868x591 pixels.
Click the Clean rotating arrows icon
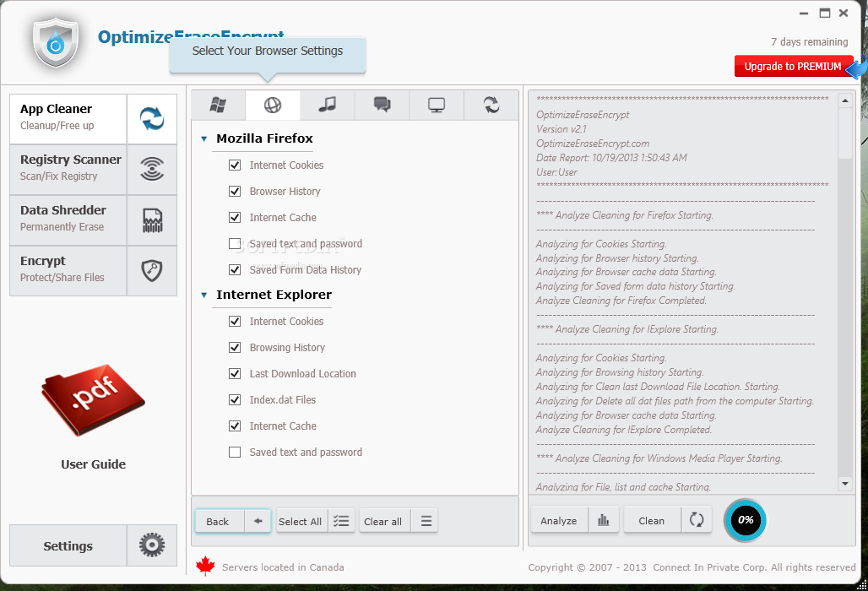click(x=696, y=520)
